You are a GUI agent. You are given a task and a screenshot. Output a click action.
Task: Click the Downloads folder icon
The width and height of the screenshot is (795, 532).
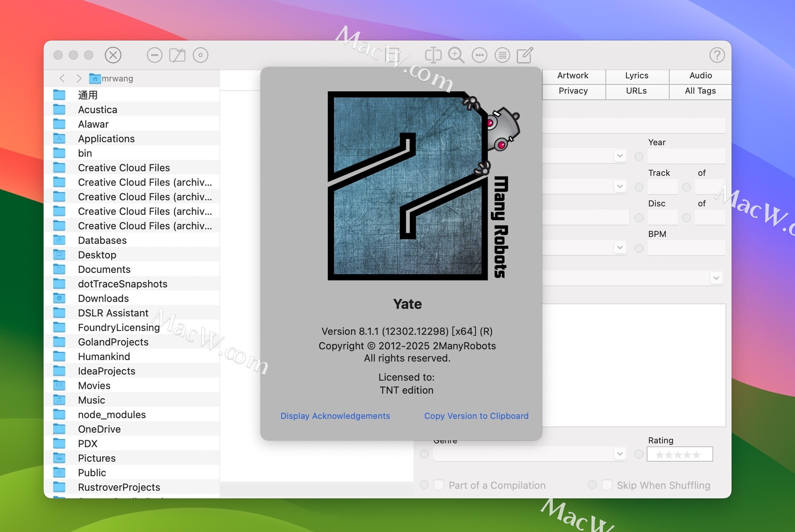tap(59, 298)
